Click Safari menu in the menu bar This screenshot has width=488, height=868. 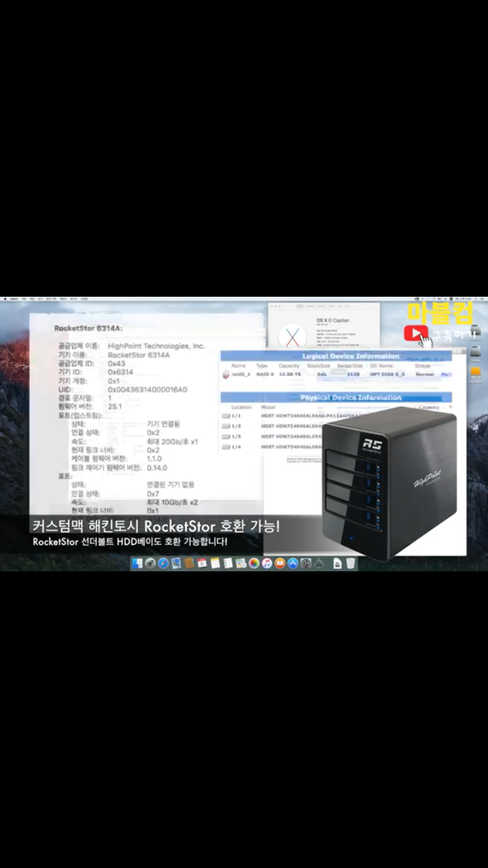pos(13,299)
